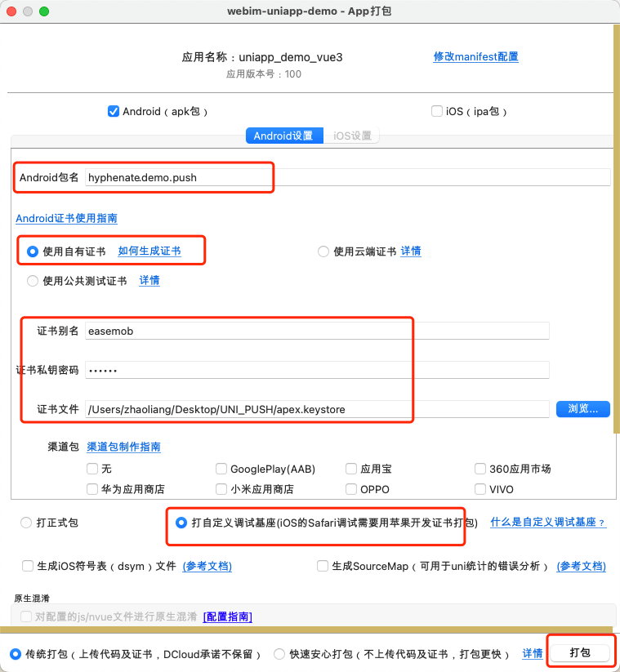Enable the 生成SourceMap checkbox
Screen dimensions: 620x672
[x=323, y=566]
